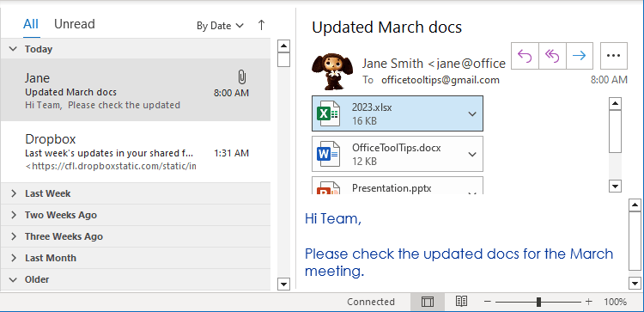This screenshot has width=644, height=312.
Task: Expand the Three Weeks Ago group
Action: point(14,236)
